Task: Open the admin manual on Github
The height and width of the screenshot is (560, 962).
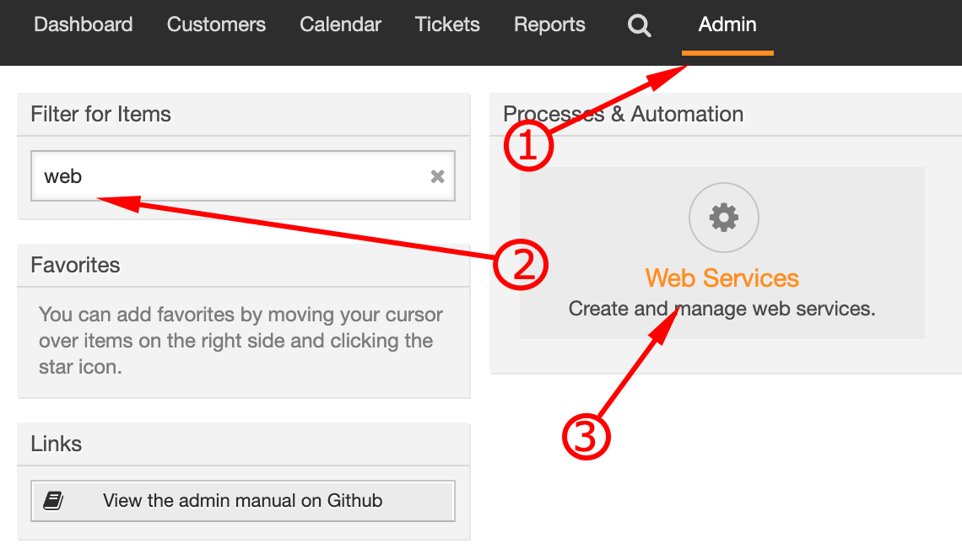Action: click(243, 500)
